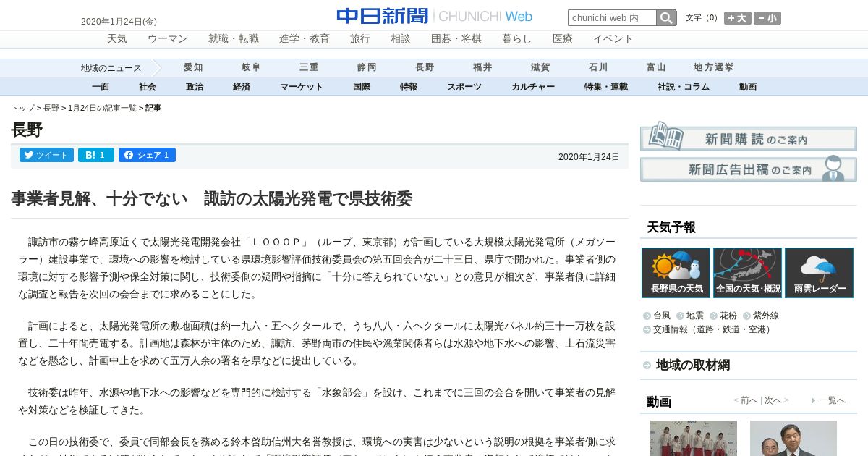The height and width of the screenshot is (456, 868).
Task: Show previous videos with 前へ
Action: tap(748, 400)
